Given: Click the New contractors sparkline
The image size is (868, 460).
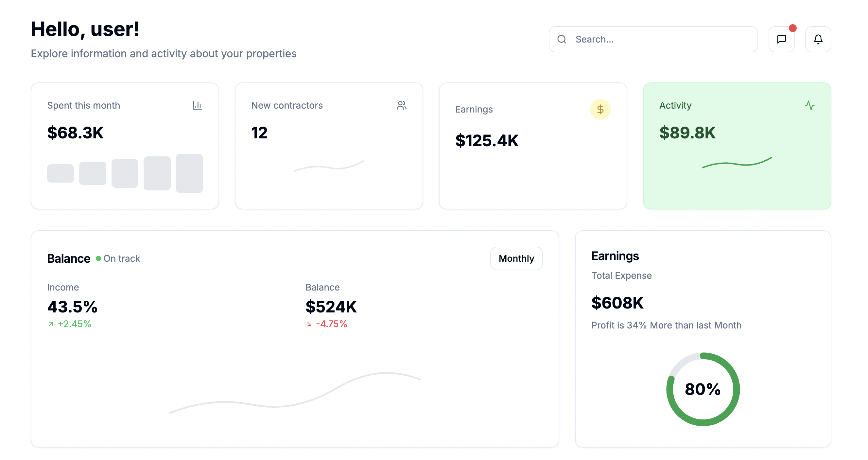Looking at the screenshot, I should 329,166.
